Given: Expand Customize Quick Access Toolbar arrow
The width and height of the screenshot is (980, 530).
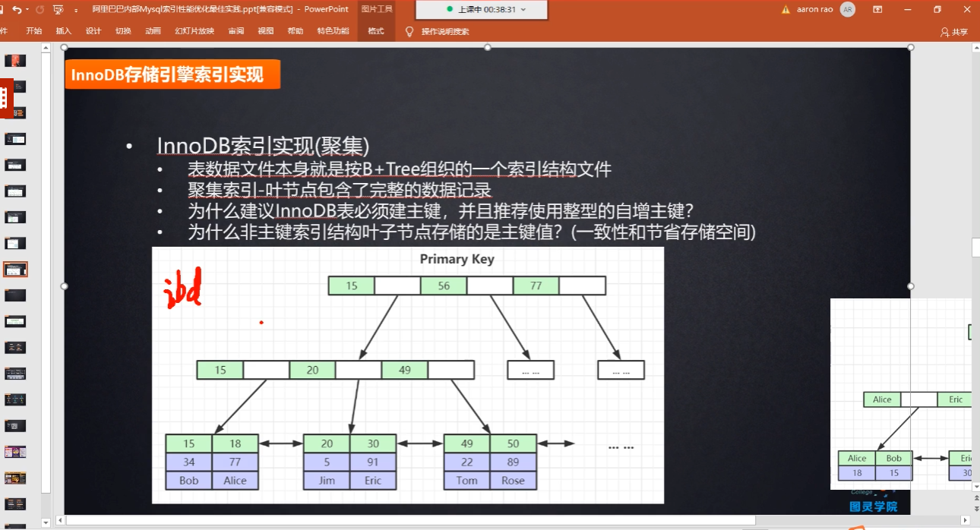Looking at the screenshot, I should coord(76,11).
